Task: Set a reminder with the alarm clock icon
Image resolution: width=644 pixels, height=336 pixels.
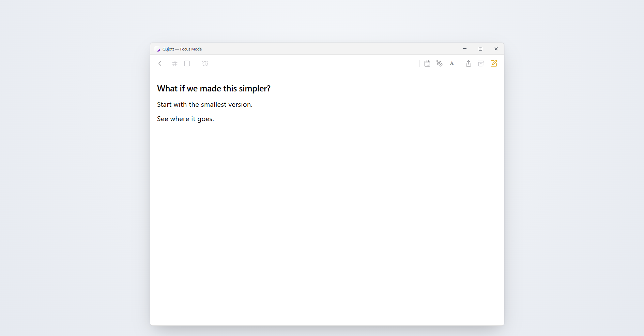Action: pyautogui.click(x=205, y=63)
